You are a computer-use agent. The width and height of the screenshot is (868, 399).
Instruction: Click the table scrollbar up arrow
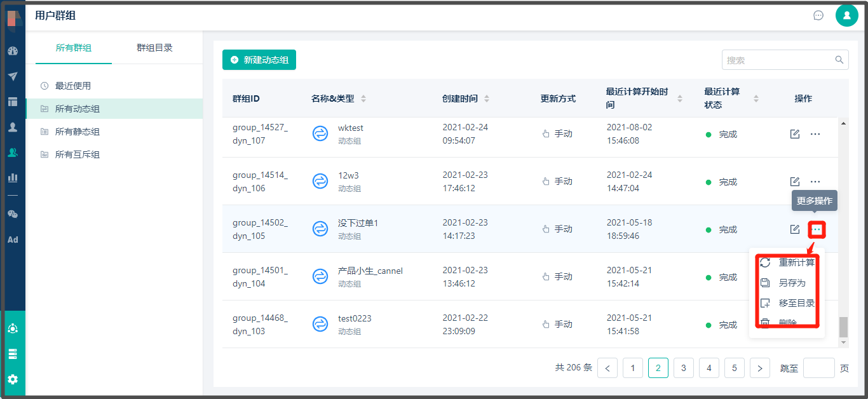pos(844,123)
